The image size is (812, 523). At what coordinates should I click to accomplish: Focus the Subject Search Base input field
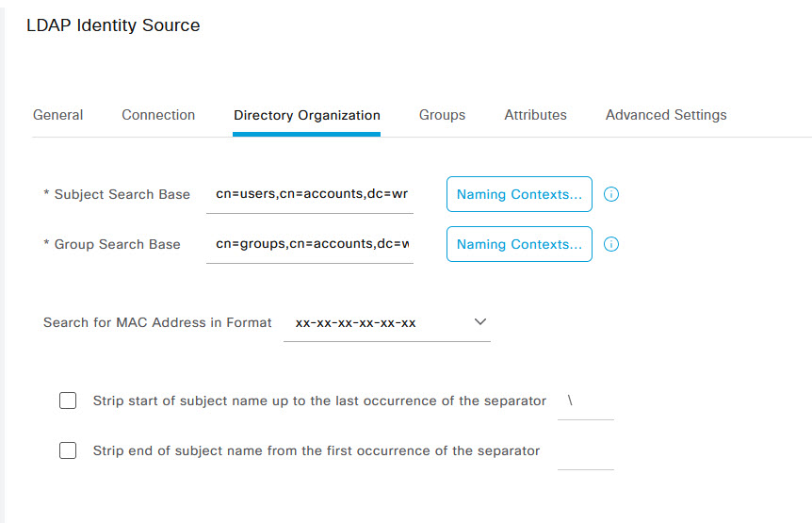click(x=310, y=194)
